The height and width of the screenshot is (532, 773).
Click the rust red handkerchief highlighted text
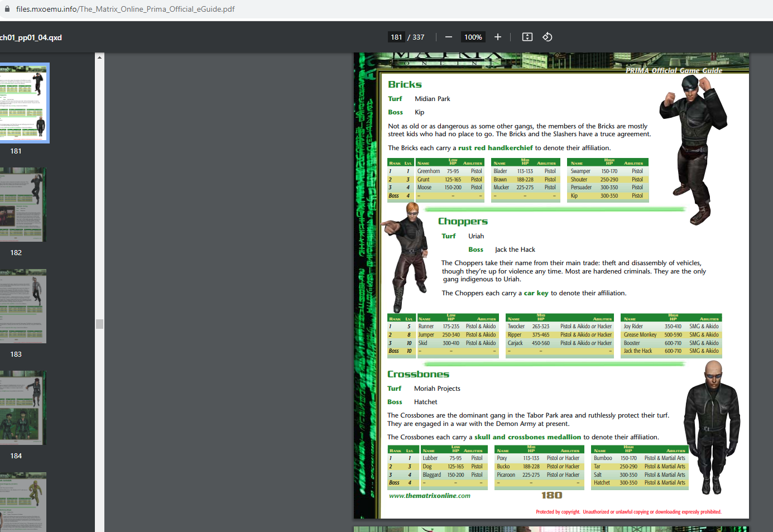pyautogui.click(x=495, y=148)
